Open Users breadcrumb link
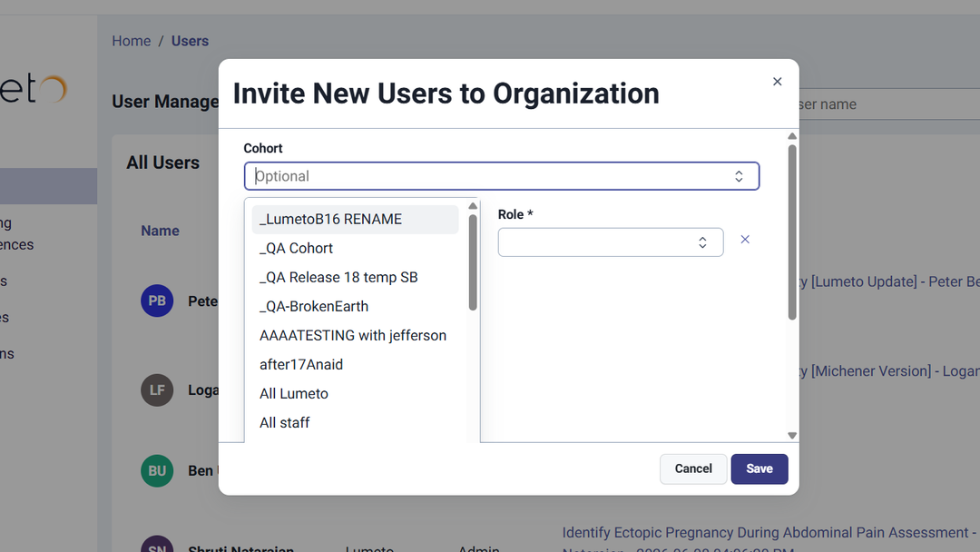 coord(190,41)
